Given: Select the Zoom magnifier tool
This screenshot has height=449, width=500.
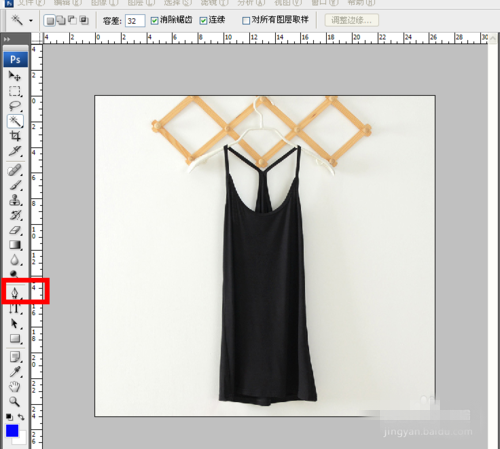Looking at the screenshot, I should (15, 402).
